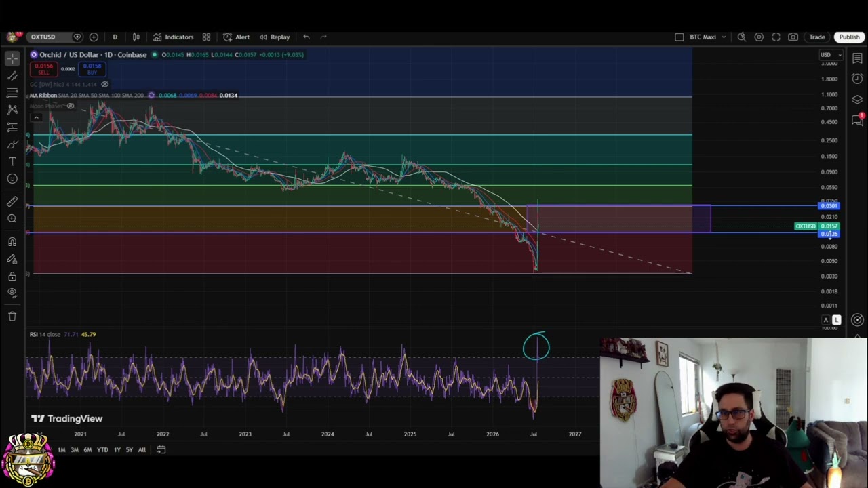The width and height of the screenshot is (868, 488).
Task: Open the patterns drawing tool
Action: [x=12, y=109]
